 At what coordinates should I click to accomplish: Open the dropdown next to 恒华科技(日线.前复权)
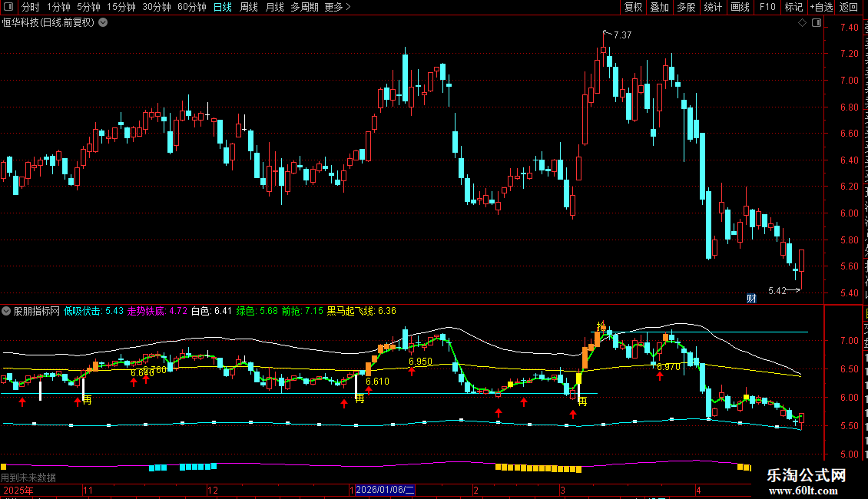pos(103,23)
